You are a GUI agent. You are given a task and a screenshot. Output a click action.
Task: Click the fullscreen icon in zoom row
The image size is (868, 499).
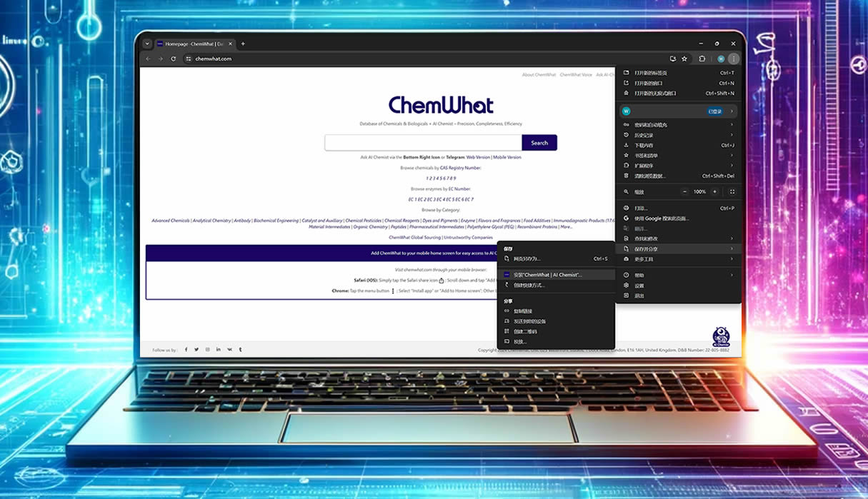tap(732, 192)
